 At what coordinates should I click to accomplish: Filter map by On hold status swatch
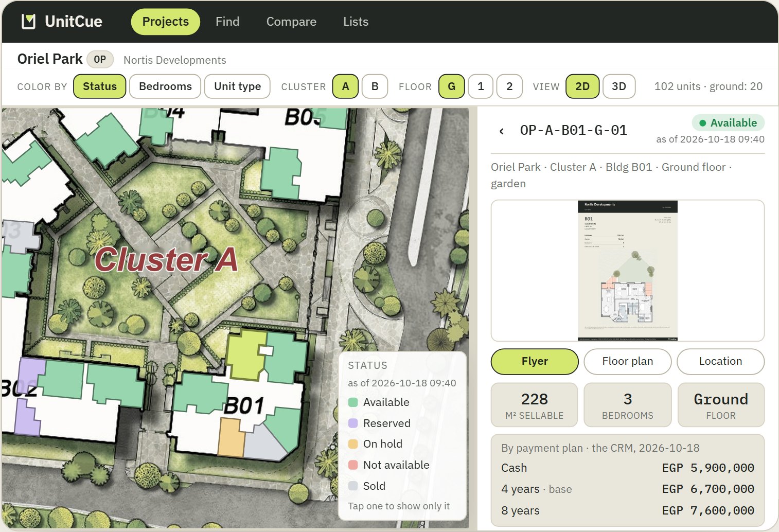[x=353, y=444]
